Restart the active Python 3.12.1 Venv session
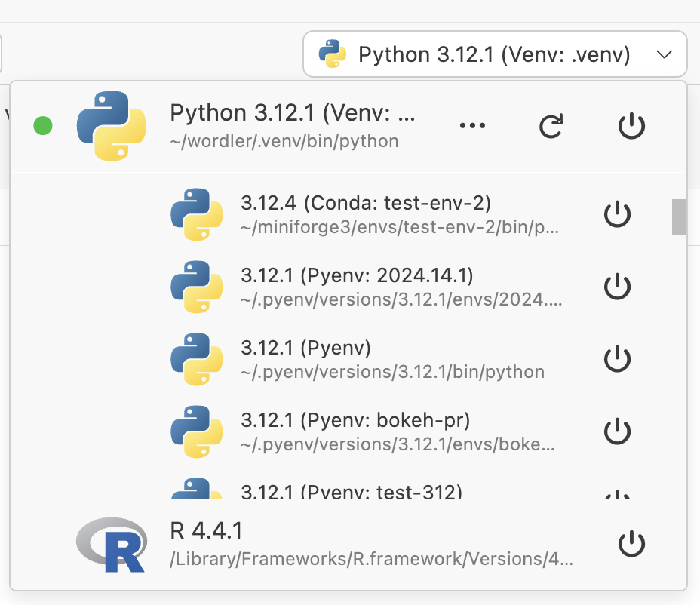The width and height of the screenshot is (700, 605). point(551,127)
